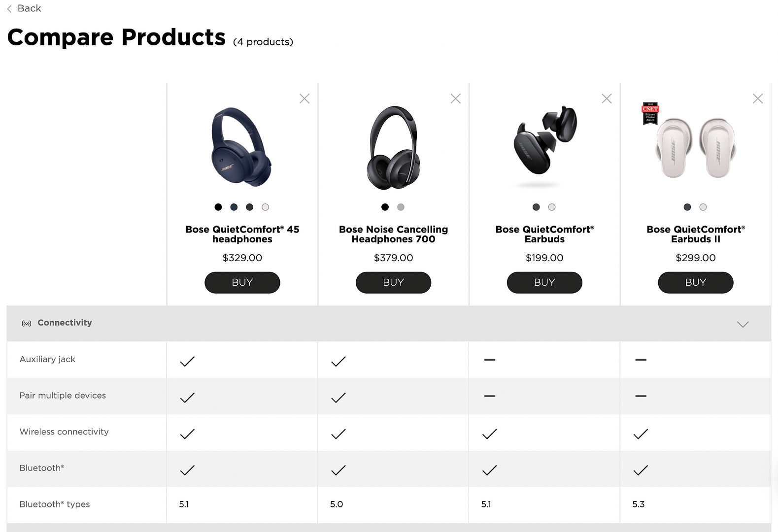Remove QuietComfort Earbuds II from comparison
Screen dimensions: 778x532
[758, 99]
